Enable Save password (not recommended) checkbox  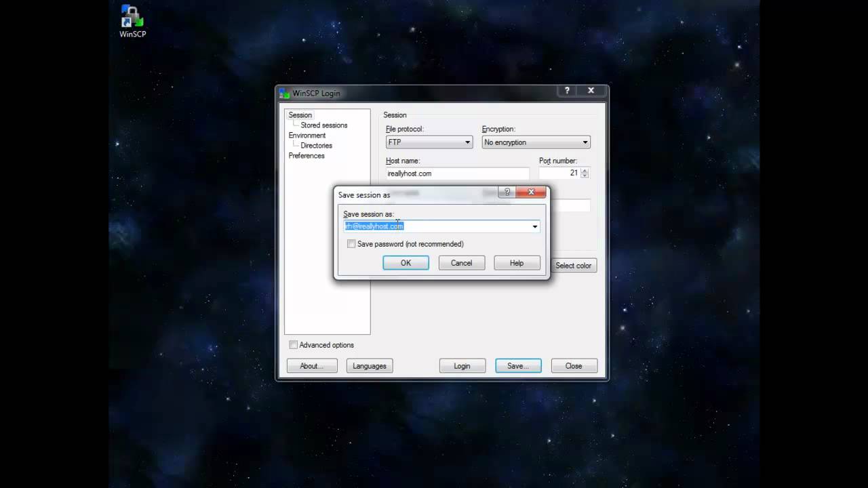(x=351, y=244)
